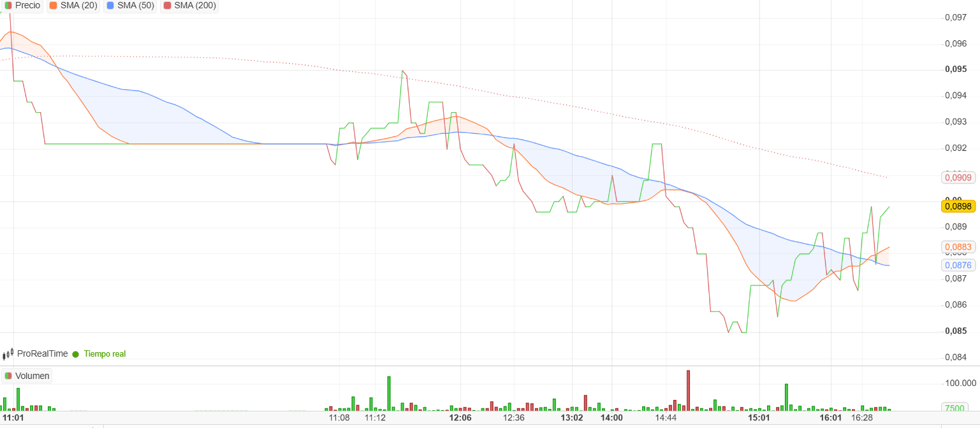Click the green Tiempo real status dot
Screen dimensions: 980x428
click(75, 354)
